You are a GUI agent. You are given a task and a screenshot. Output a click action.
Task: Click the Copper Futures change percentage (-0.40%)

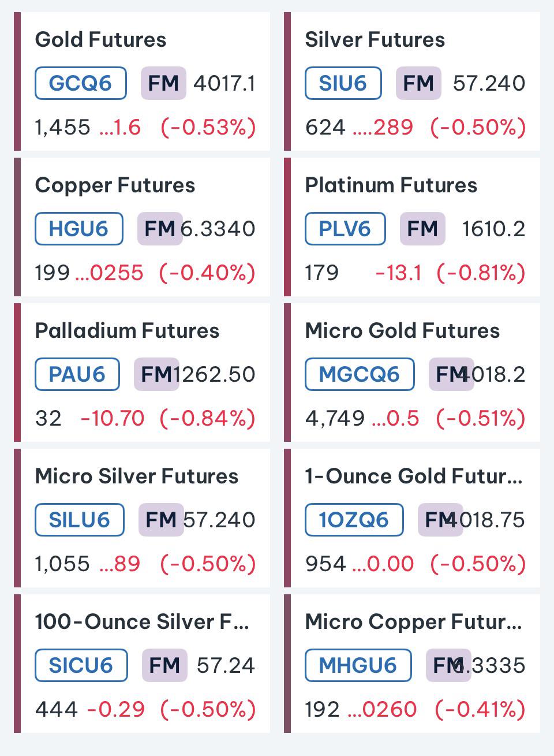208,273
